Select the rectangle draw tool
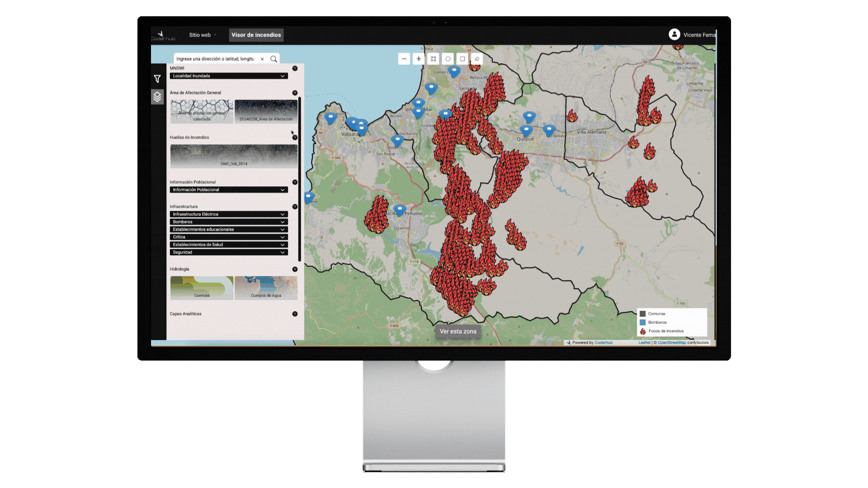Screen dimensions: 868x488 [x=462, y=59]
